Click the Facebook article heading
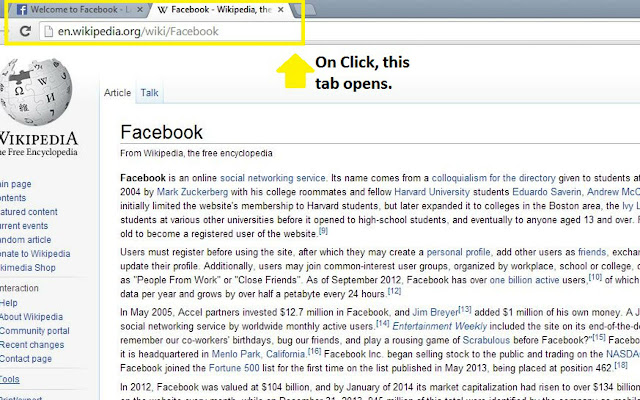The height and width of the screenshot is (400, 640). coord(162,132)
